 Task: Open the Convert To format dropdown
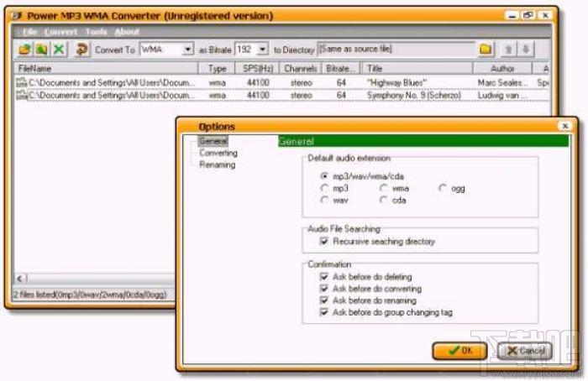coord(187,49)
